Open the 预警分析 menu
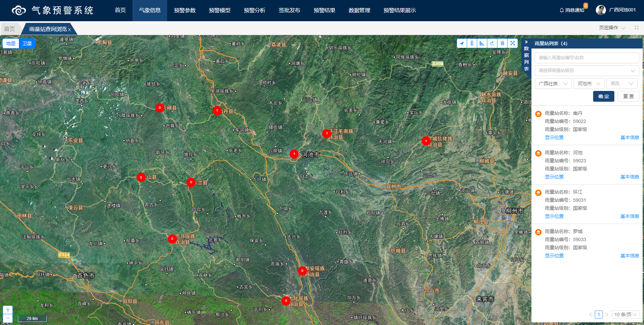 click(x=254, y=10)
